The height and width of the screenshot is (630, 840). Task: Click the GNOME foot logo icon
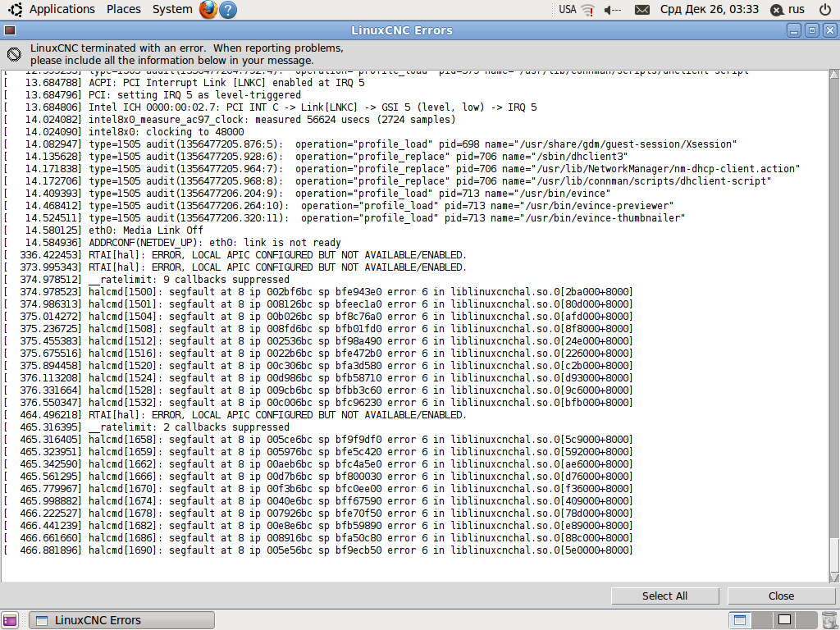pos(15,9)
